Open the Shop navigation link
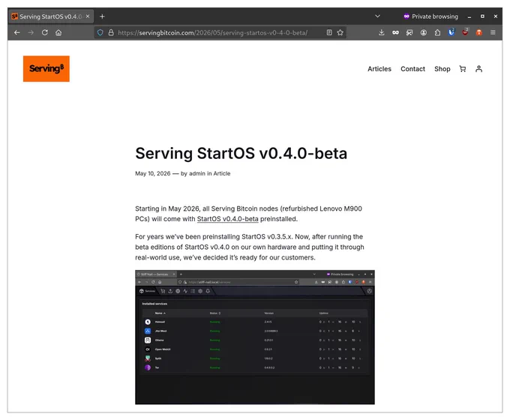The height and width of the screenshot is (420, 510). (x=442, y=69)
